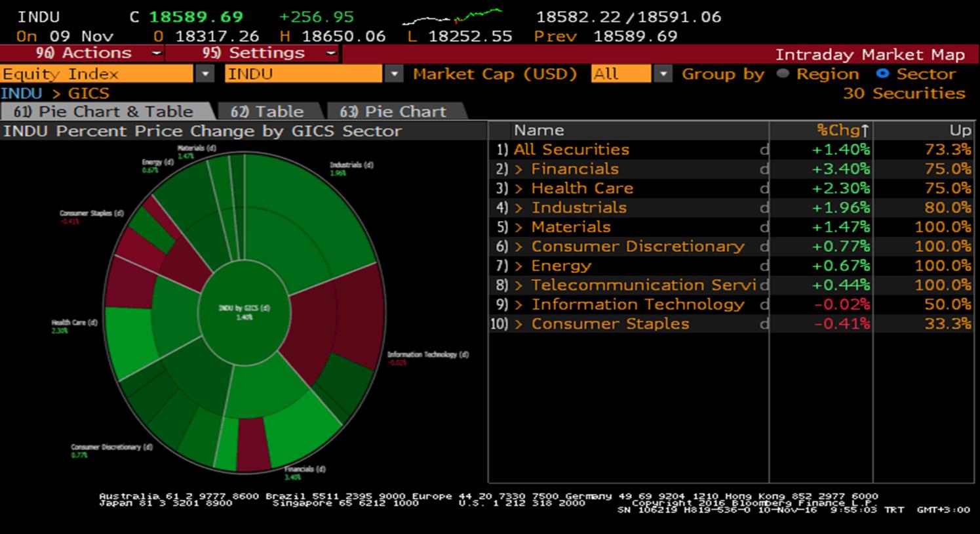Click the 33.3% Up value for Consumer Staples

(x=948, y=324)
